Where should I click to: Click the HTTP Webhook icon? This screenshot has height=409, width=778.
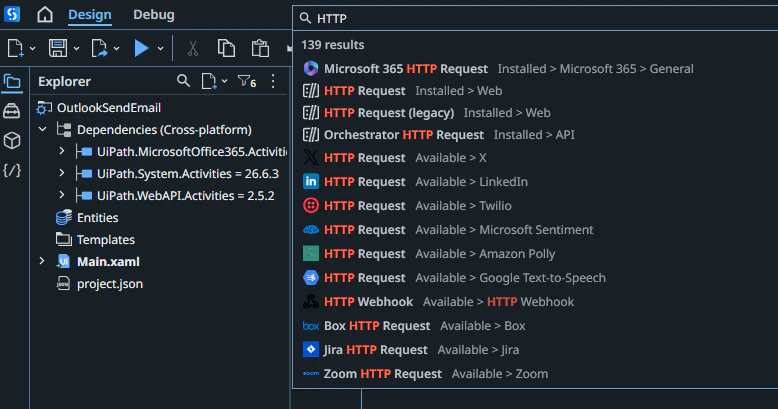point(311,301)
